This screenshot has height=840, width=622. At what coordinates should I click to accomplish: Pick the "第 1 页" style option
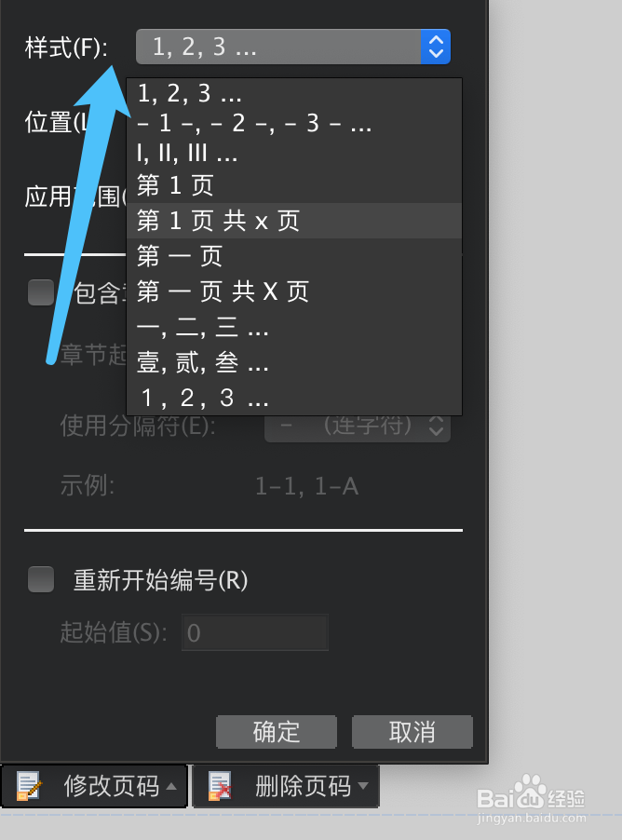tap(294, 186)
